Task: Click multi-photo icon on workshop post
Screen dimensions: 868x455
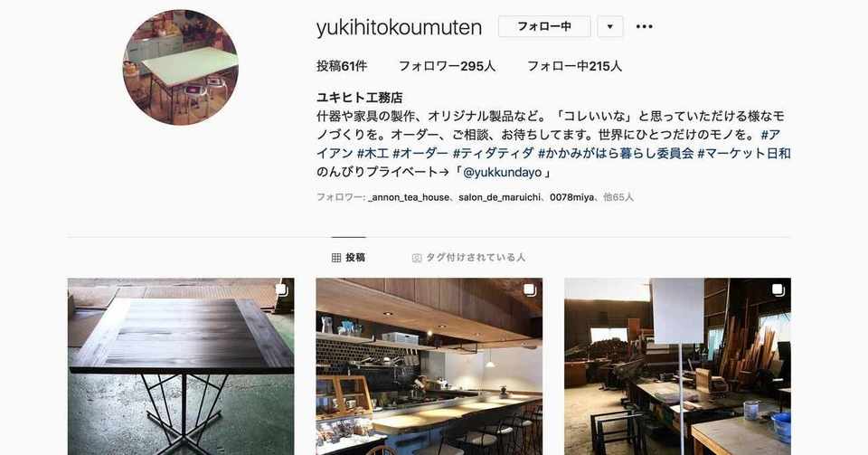Action: (x=778, y=289)
